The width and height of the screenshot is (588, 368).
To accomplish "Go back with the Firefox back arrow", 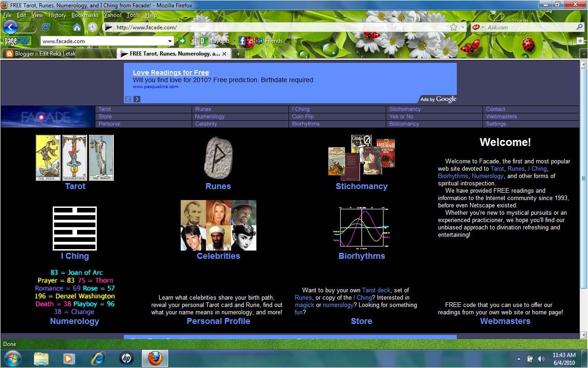I will click(x=10, y=27).
